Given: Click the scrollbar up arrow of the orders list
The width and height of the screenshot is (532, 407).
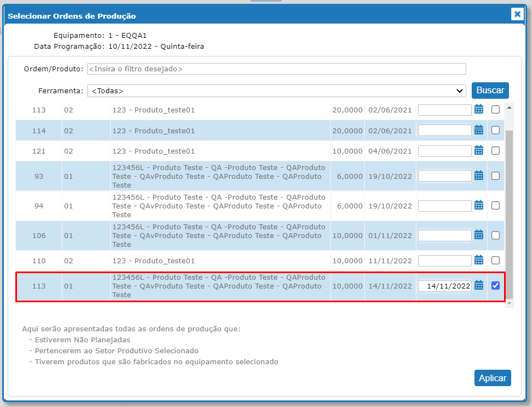Looking at the screenshot, I should click(x=509, y=108).
